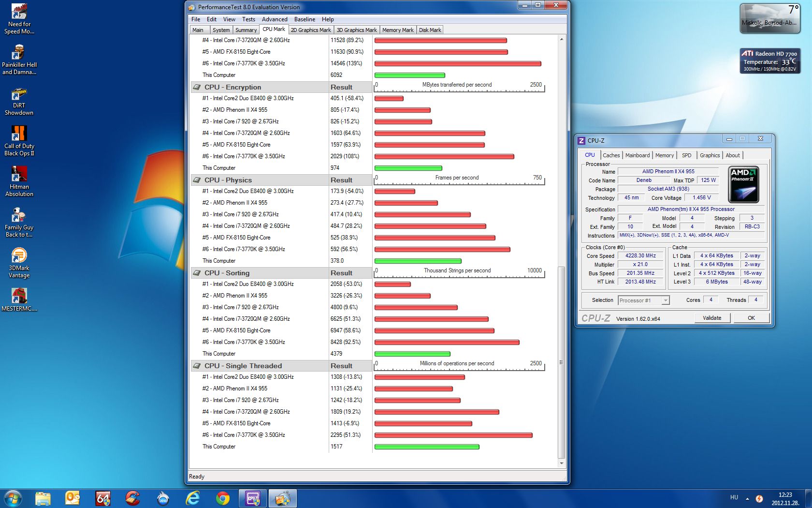
Task: Click the AMD Phenom II logo in CPU-Z
Action: pos(743,184)
